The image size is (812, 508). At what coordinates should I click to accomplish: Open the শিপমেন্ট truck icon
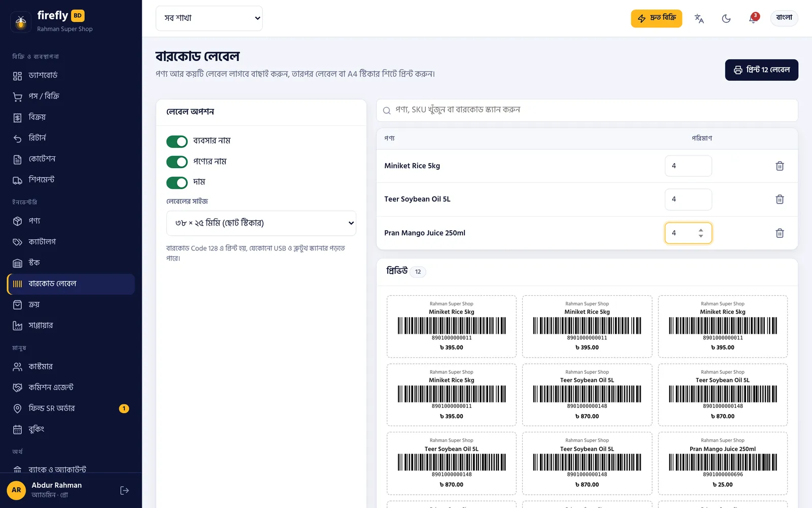click(x=17, y=180)
